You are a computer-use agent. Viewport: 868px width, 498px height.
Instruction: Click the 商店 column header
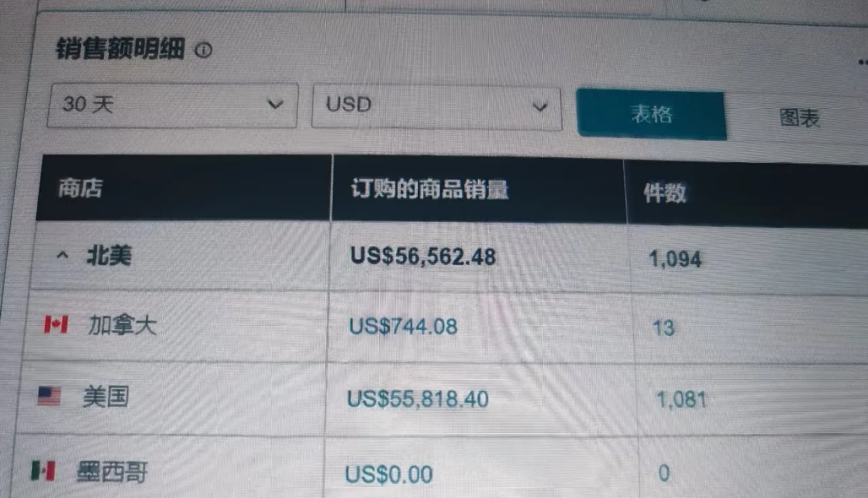coord(80,188)
